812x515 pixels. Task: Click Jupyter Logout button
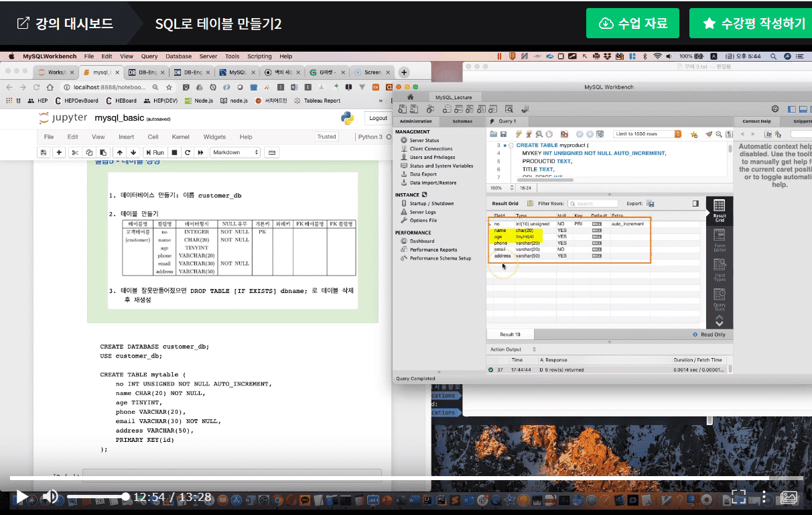(378, 118)
